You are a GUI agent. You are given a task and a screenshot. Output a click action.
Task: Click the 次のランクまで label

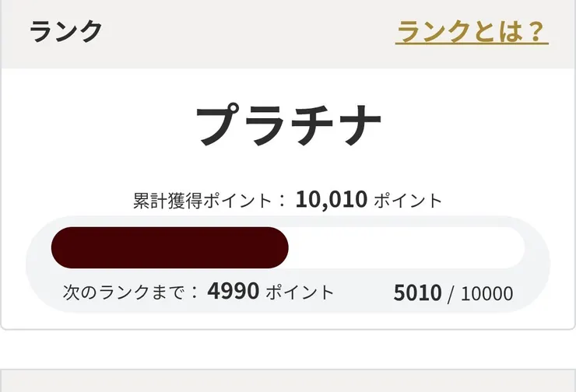[125, 292]
